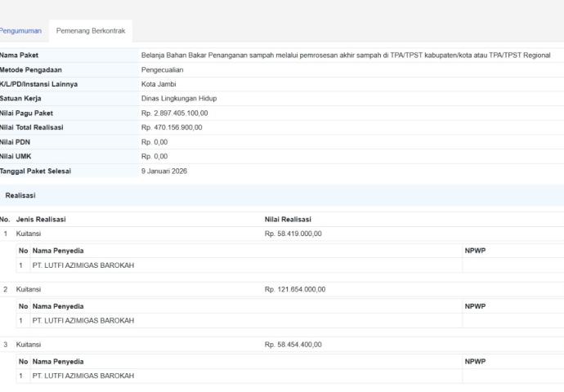The height and width of the screenshot is (392, 564).
Task: Switch to the Pengumuman tab
Action: [x=20, y=30]
